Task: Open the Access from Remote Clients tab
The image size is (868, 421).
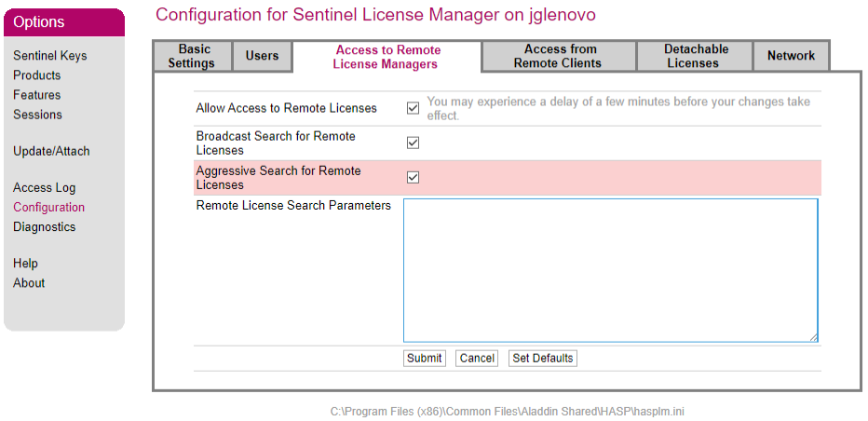Action: (x=558, y=56)
